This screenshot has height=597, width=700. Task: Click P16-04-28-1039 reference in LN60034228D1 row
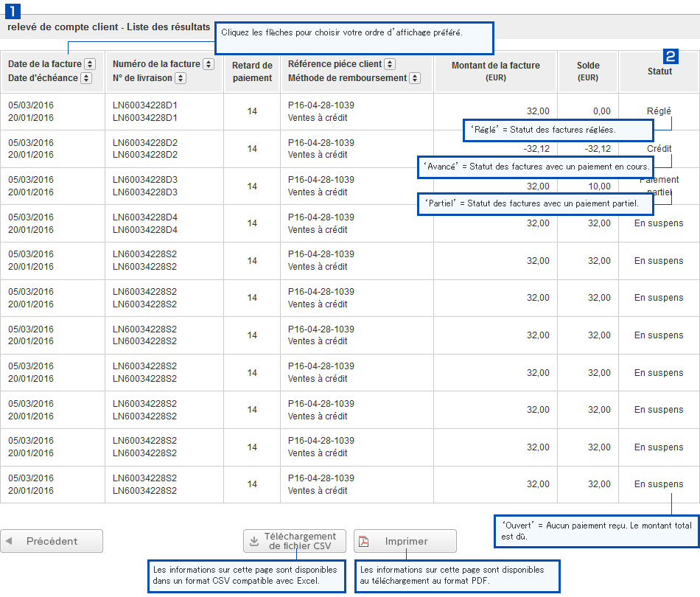point(321,105)
